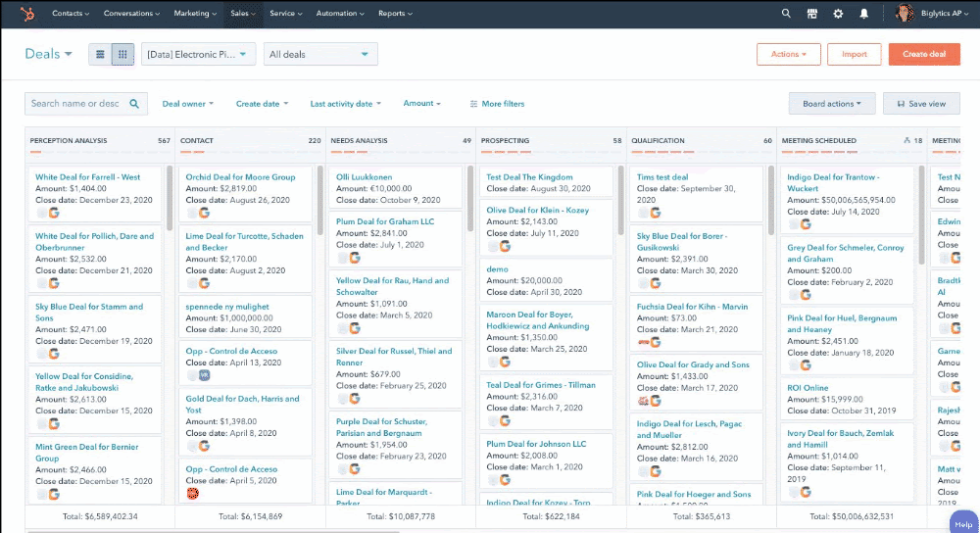Open the Marketplace icon in top bar

[811, 14]
